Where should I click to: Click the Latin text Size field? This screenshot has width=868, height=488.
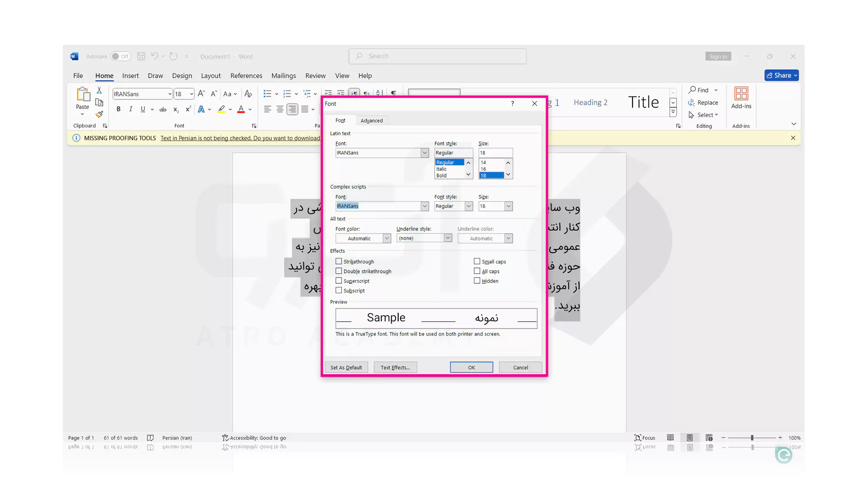tap(495, 153)
